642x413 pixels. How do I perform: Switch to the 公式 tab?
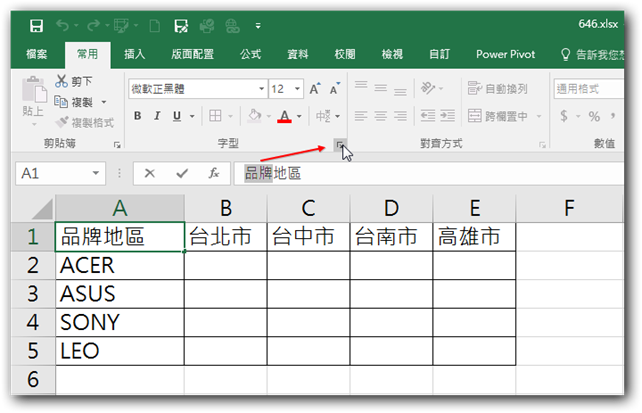click(251, 54)
